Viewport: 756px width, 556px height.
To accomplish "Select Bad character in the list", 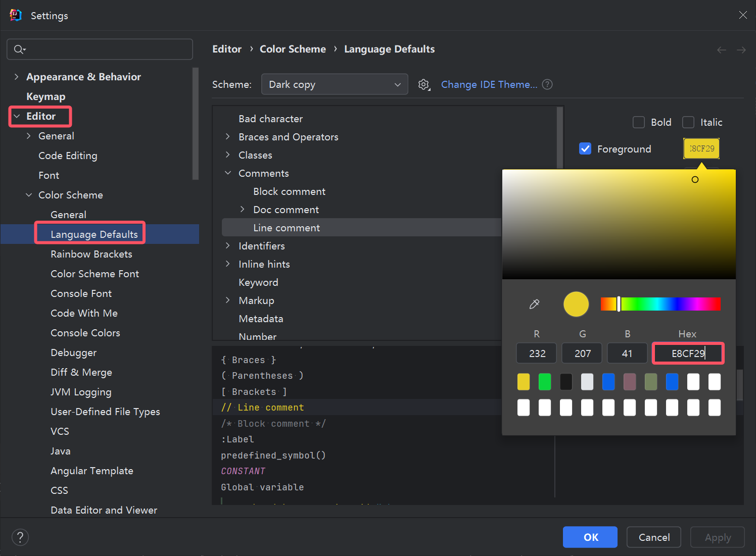I will (270, 119).
